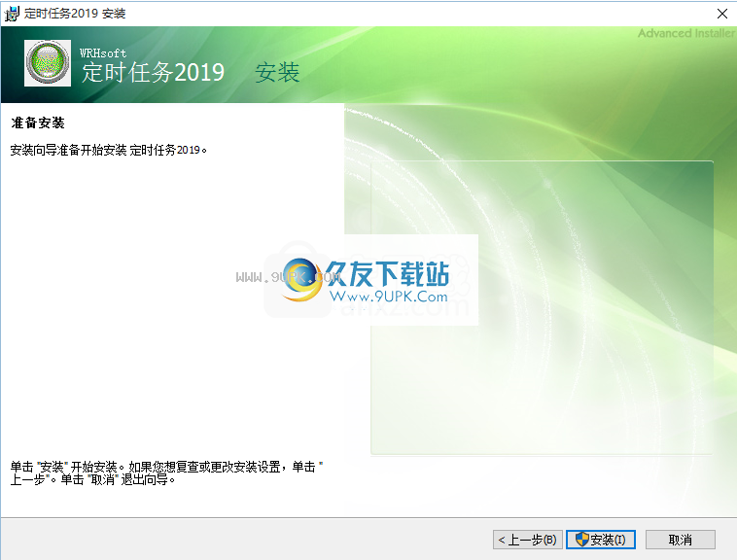The width and height of the screenshot is (737, 560).
Task: Go back with the 上一步(B) button
Action: pyautogui.click(x=527, y=540)
